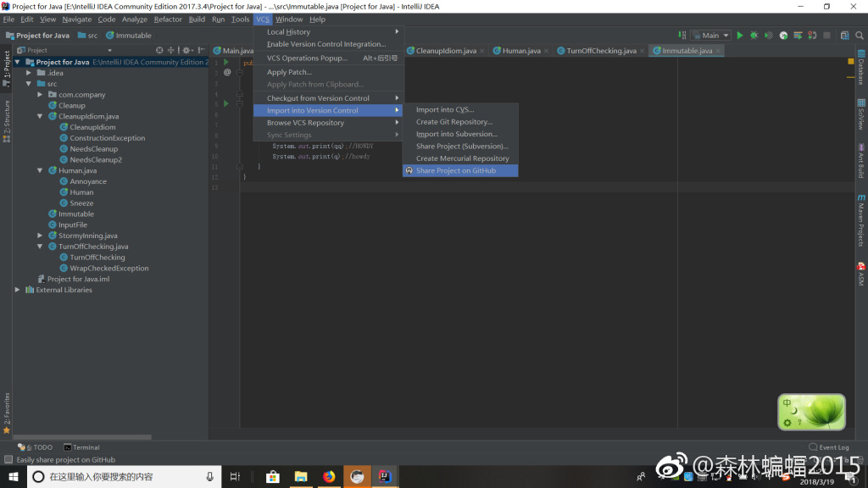Open ASM side tool window

coord(861,274)
